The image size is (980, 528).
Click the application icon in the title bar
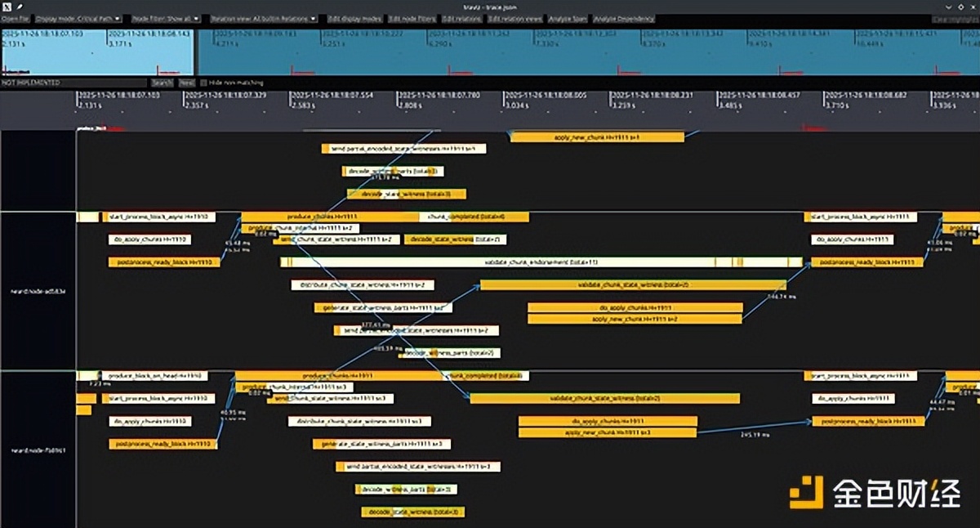pyautogui.click(x=6, y=6)
